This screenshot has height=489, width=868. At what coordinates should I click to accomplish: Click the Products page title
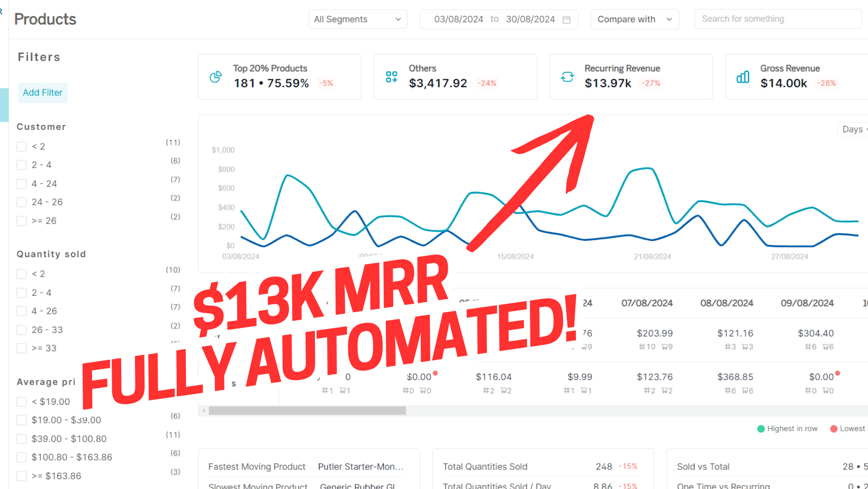click(x=45, y=19)
